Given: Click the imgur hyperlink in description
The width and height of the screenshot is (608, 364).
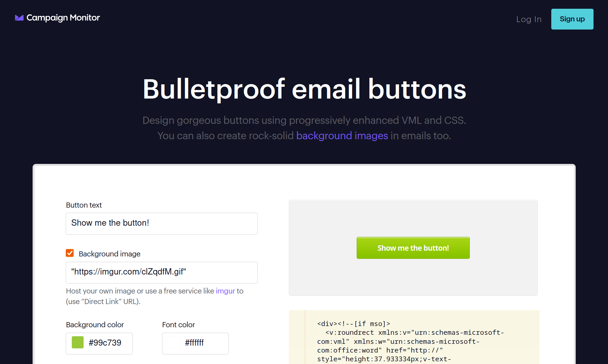Looking at the screenshot, I should 225,291.
